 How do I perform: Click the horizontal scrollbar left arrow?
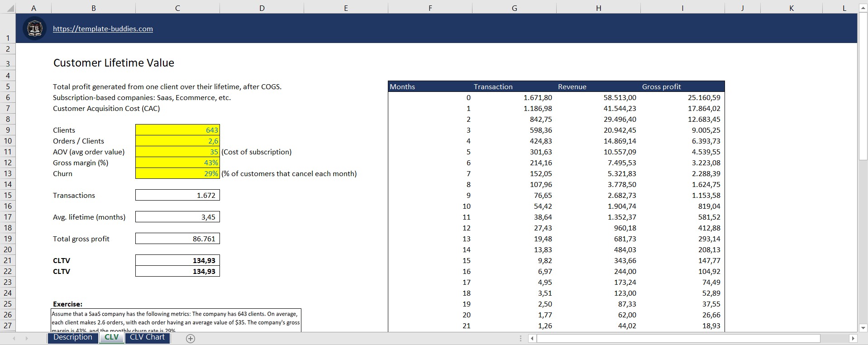point(532,338)
